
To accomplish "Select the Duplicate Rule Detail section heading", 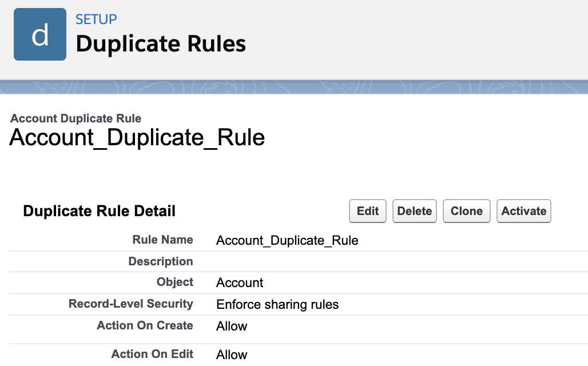I will point(99,211).
